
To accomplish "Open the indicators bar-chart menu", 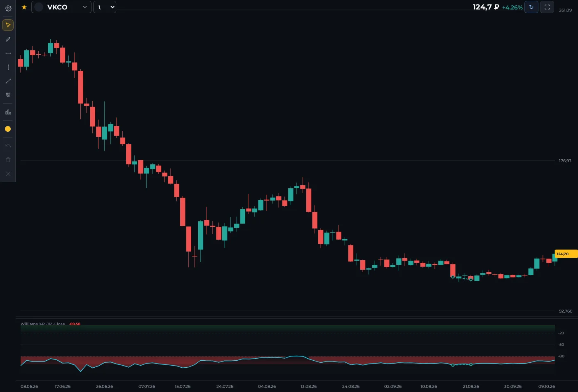I will [x=8, y=112].
